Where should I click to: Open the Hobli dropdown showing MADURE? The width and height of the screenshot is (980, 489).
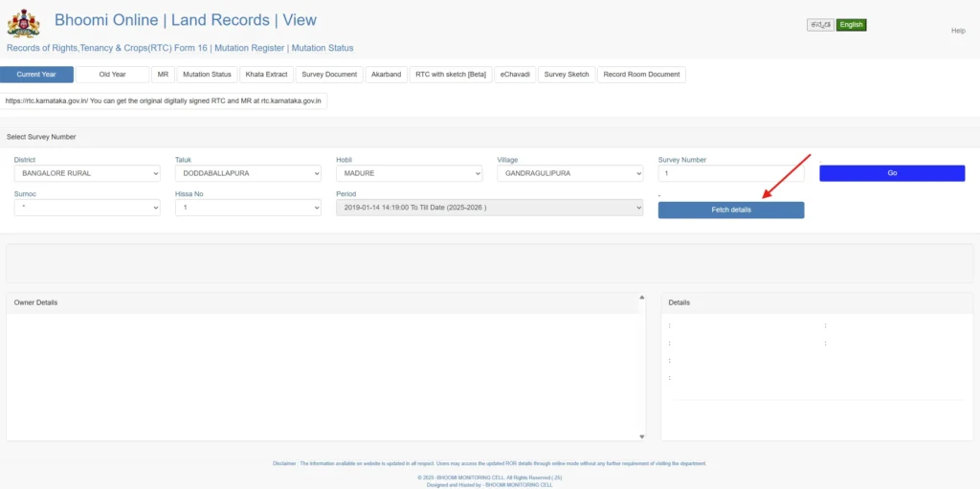409,174
